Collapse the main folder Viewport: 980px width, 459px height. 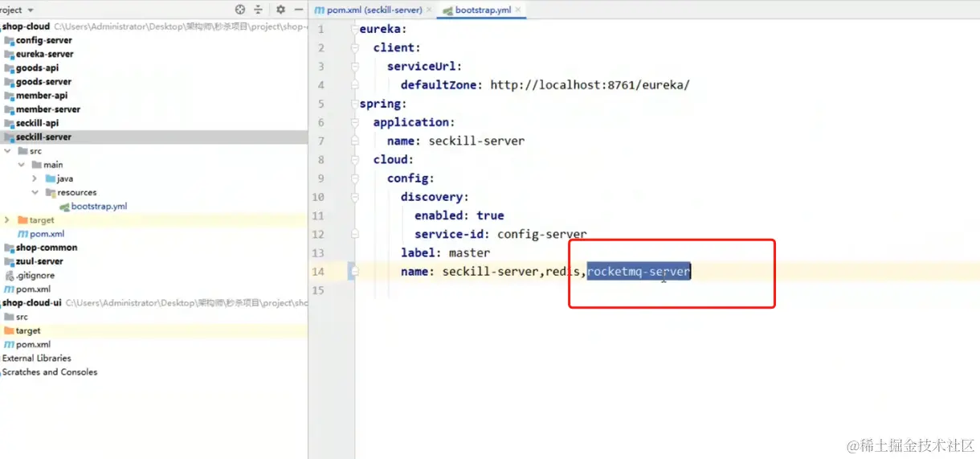22,164
